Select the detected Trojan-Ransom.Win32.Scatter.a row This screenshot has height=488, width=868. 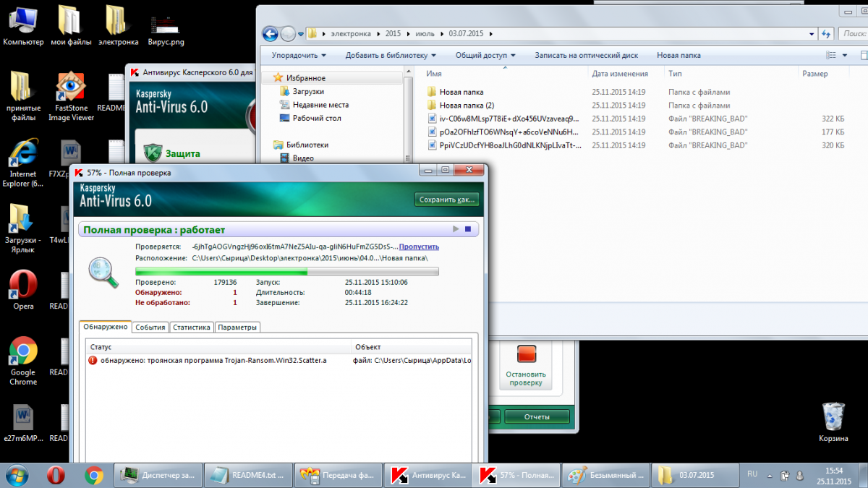[x=278, y=360]
